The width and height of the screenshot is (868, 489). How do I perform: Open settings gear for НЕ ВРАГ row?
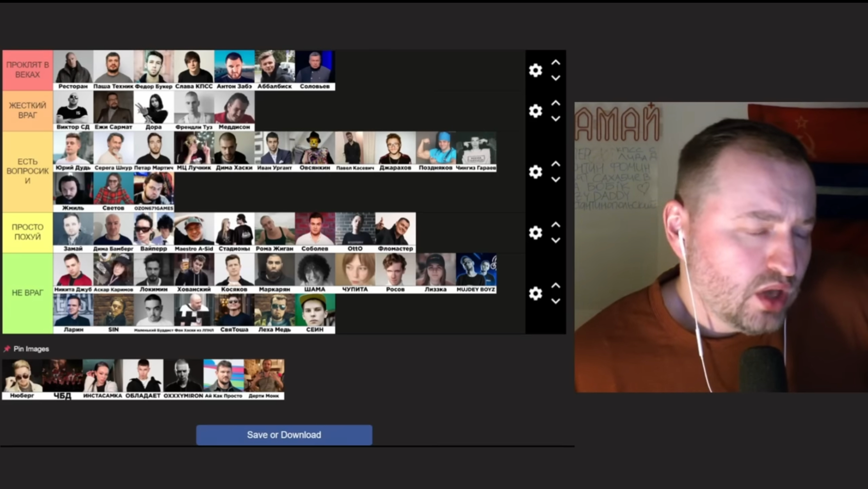coord(535,293)
